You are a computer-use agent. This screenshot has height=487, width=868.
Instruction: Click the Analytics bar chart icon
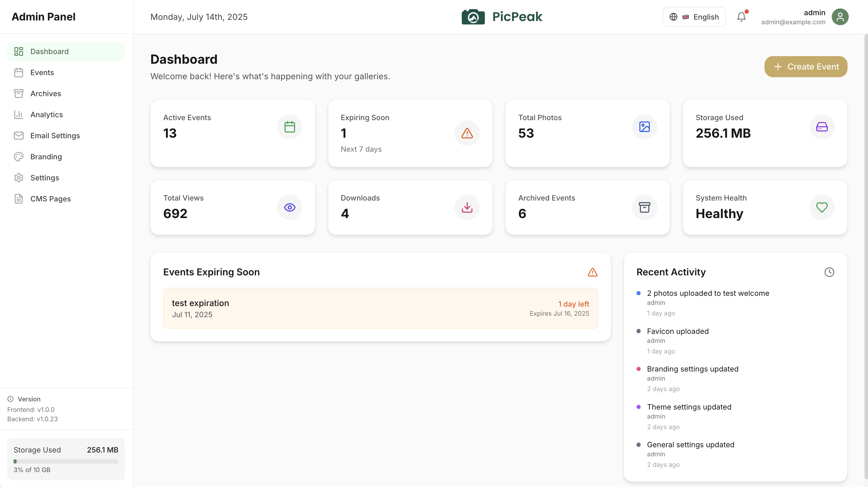(18, 115)
